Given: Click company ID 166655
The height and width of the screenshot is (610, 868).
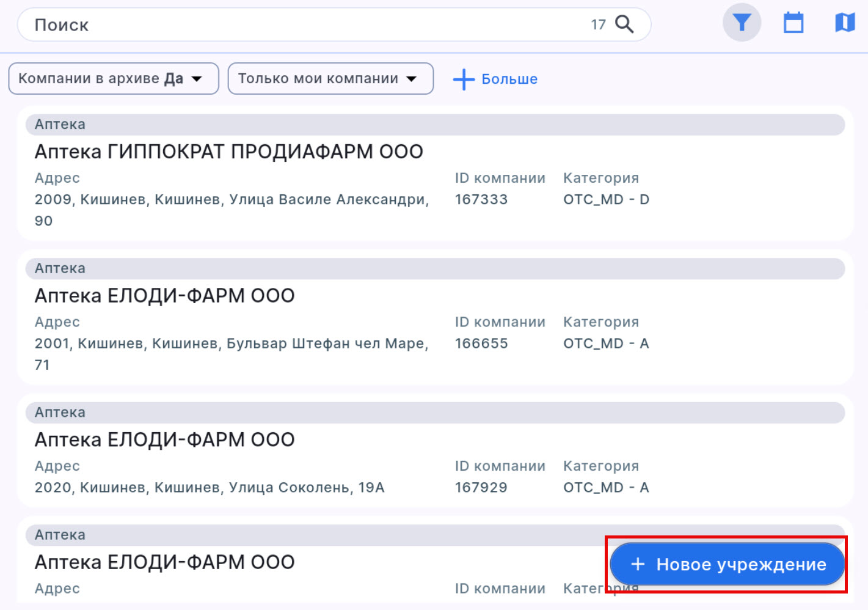Looking at the screenshot, I should click(481, 344).
